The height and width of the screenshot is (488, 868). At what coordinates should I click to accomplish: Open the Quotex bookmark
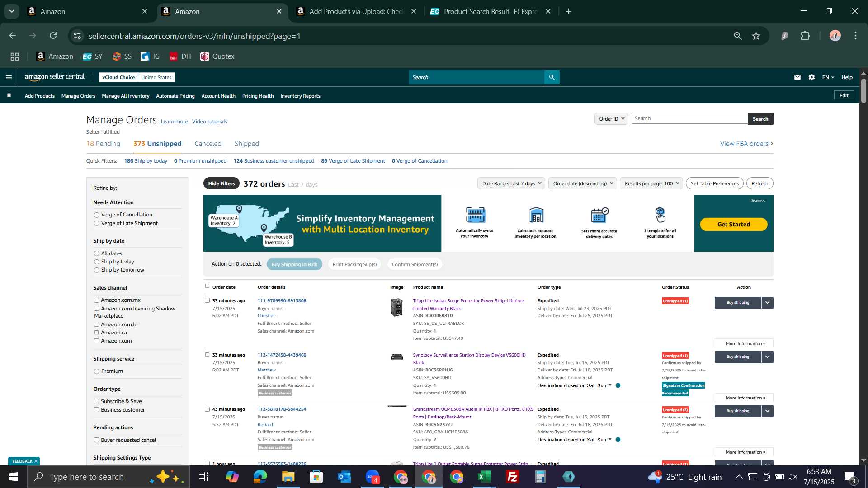coord(217,56)
